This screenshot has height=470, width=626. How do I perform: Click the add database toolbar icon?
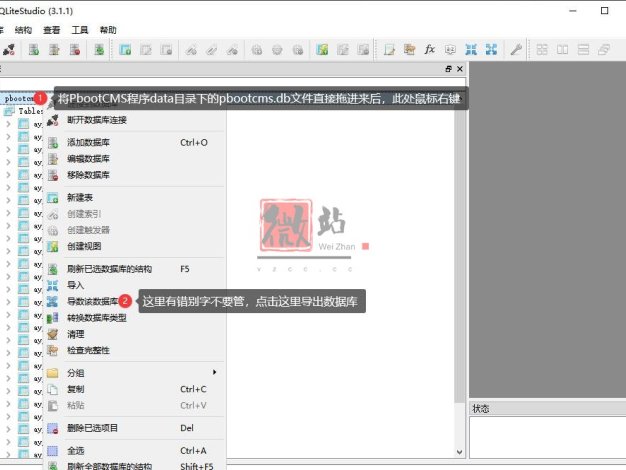[x=34, y=50]
